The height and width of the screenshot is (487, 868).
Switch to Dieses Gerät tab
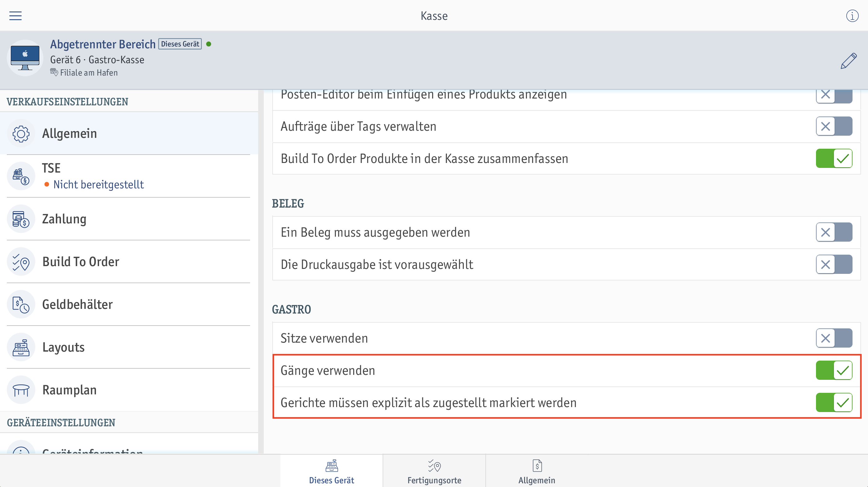332,471
